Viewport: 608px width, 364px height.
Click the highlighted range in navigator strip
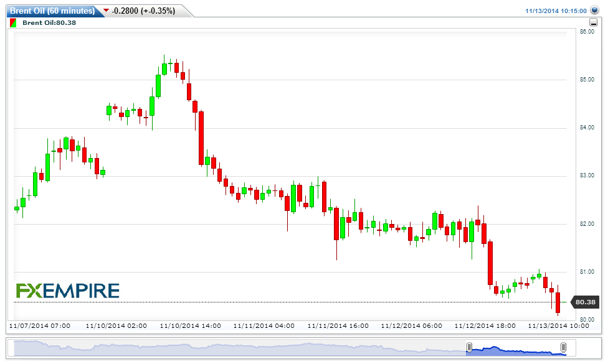click(516, 348)
